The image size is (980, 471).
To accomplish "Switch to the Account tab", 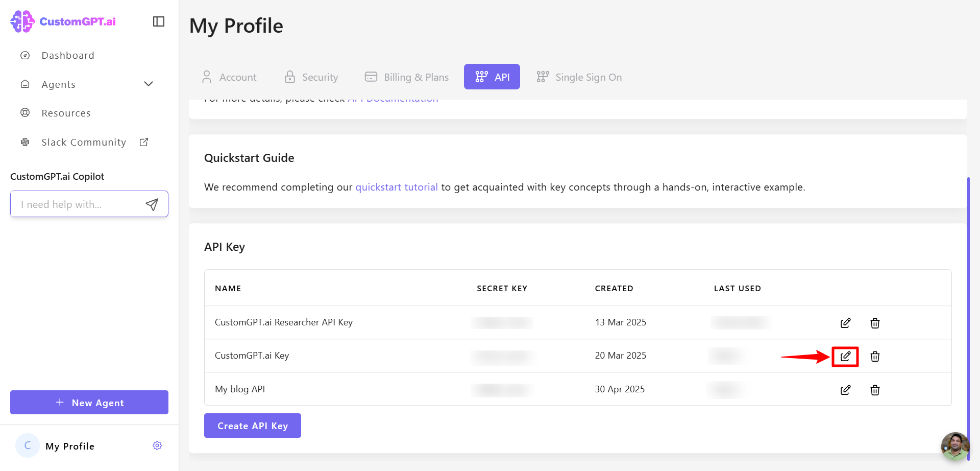I will tap(230, 77).
